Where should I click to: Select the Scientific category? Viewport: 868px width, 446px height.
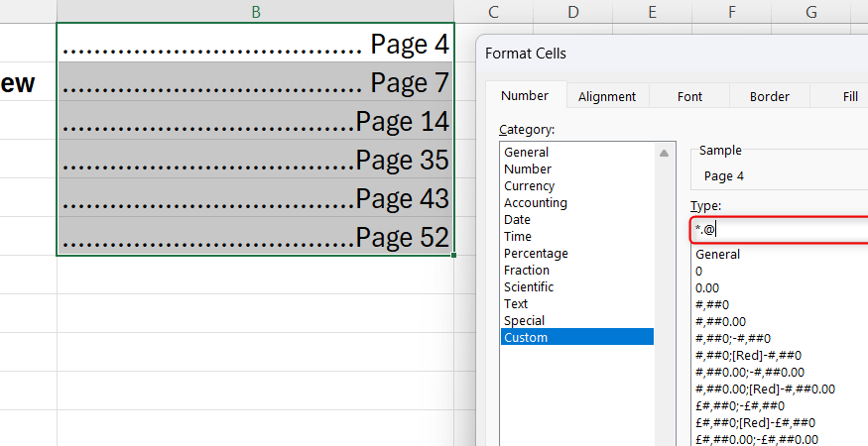tap(576, 286)
